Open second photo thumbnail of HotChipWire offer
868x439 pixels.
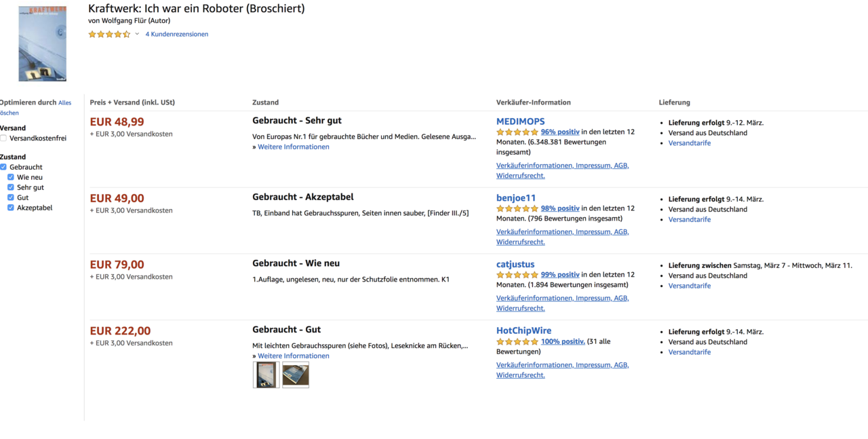pos(296,375)
